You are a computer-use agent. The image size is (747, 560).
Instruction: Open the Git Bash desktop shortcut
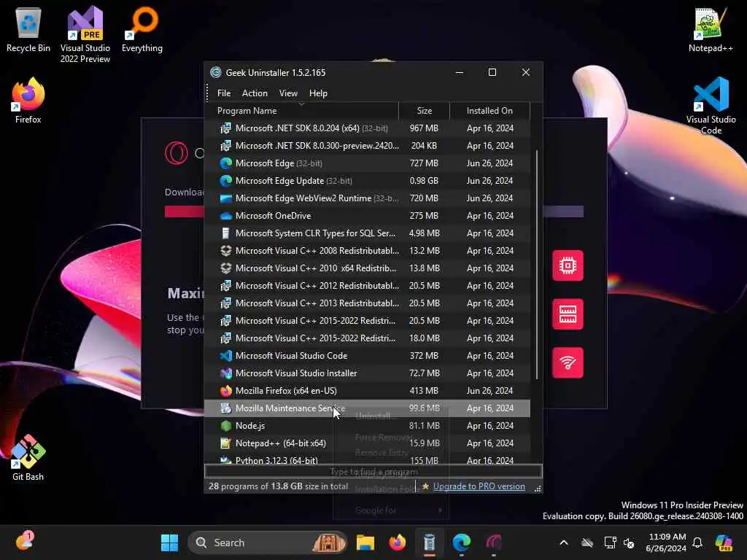point(28,458)
